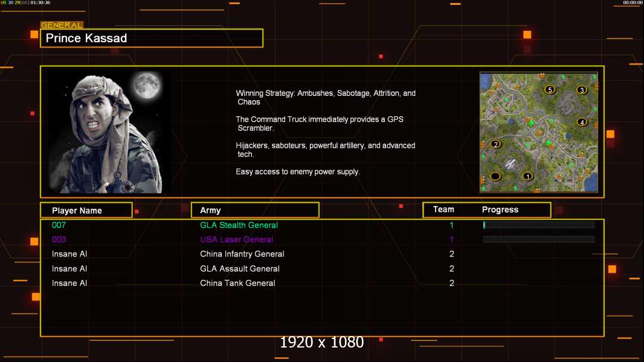Click team number in China Infantry General row
Image resolution: width=644 pixels, height=362 pixels.
coord(451,254)
